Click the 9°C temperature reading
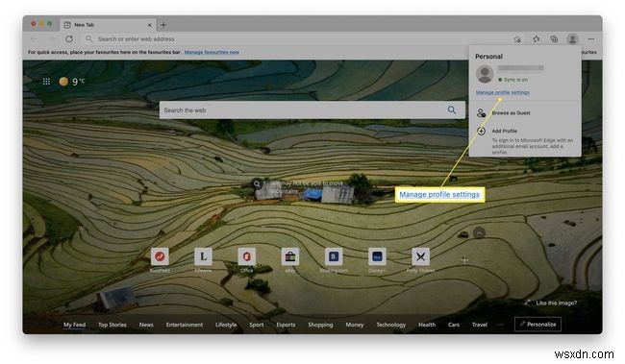Screen dimensions: 625x364 [x=78, y=82]
